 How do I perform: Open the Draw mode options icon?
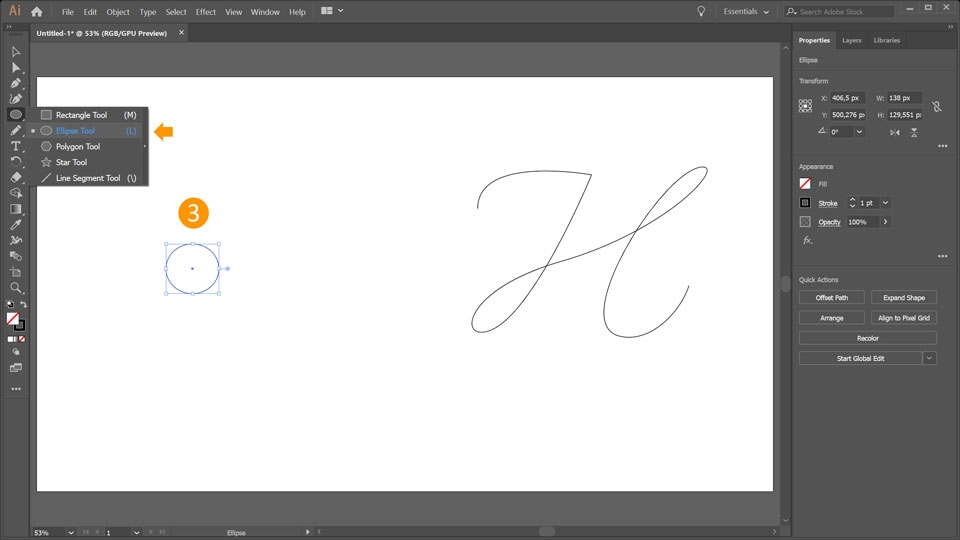tap(16, 352)
